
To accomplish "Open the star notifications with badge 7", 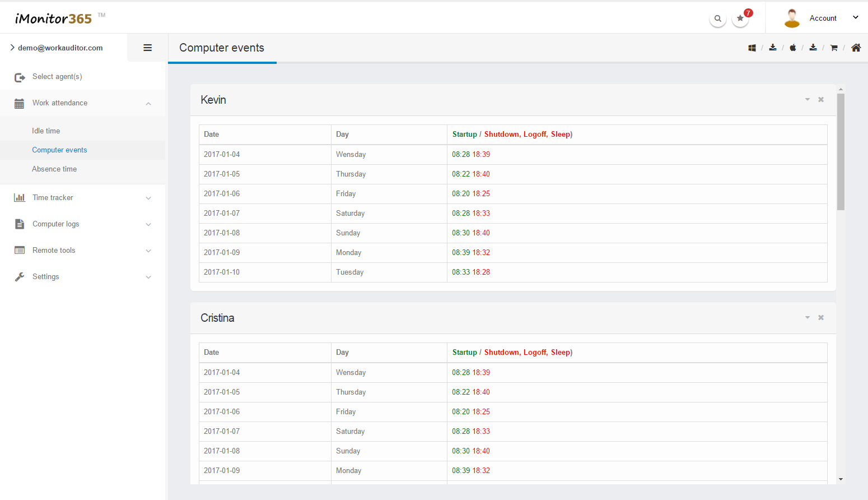I will tap(740, 18).
